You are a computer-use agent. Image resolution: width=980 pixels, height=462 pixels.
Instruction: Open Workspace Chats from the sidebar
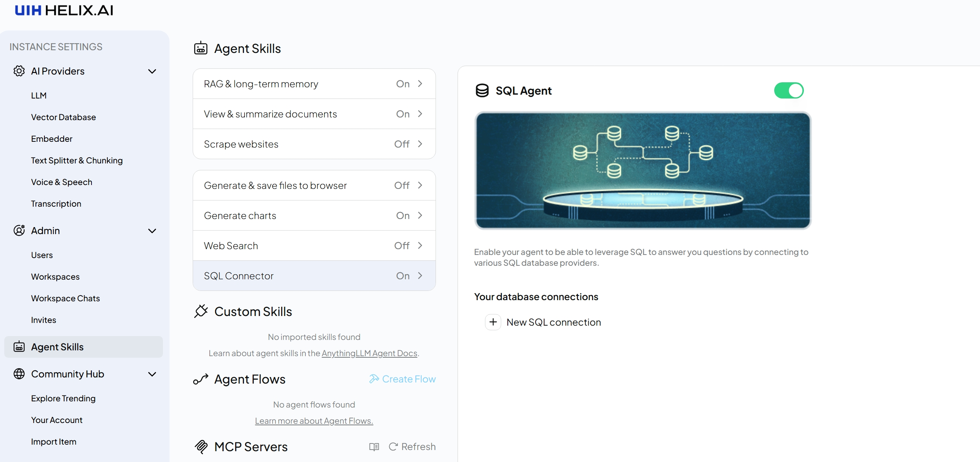pyautogui.click(x=65, y=298)
